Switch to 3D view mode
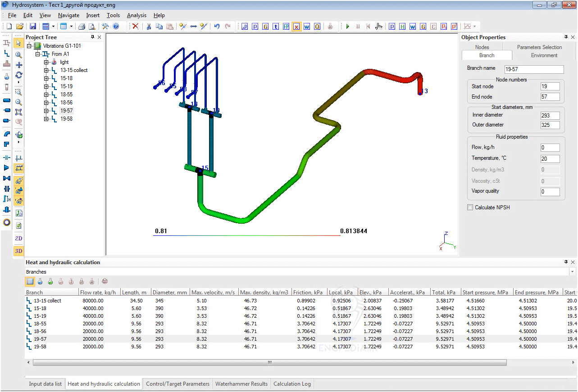This screenshot has height=392, width=578. tap(18, 251)
